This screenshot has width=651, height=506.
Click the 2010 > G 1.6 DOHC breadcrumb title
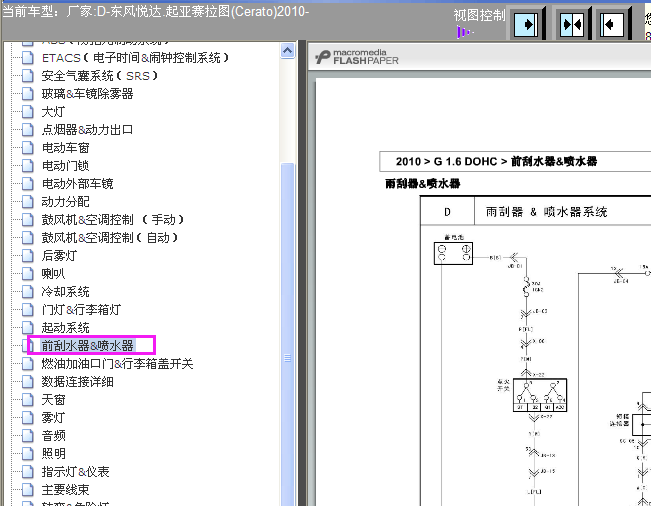[x=497, y=161]
